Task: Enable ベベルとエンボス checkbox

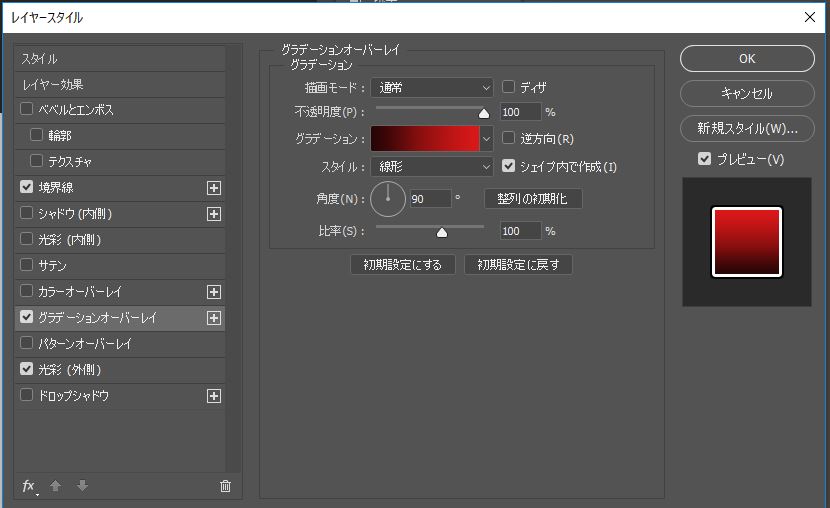Action: pyautogui.click(x=26, y=108)
